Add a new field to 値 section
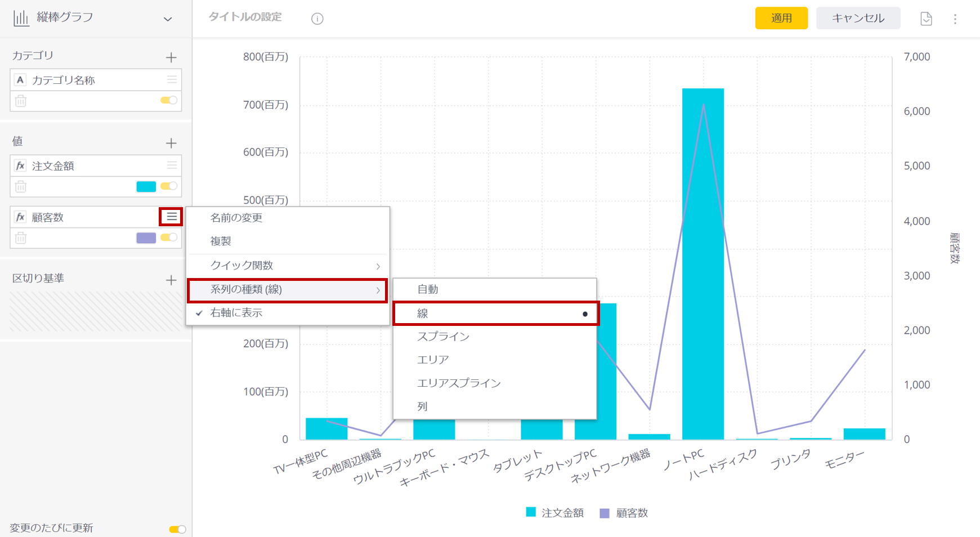This screenshot has width=980, height=537. (171, 143)
